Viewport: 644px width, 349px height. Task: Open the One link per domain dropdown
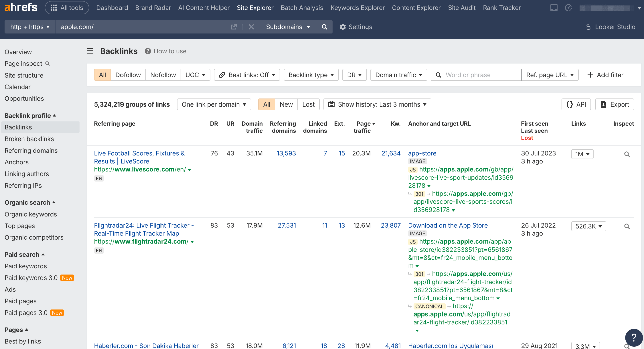[214, 104]
